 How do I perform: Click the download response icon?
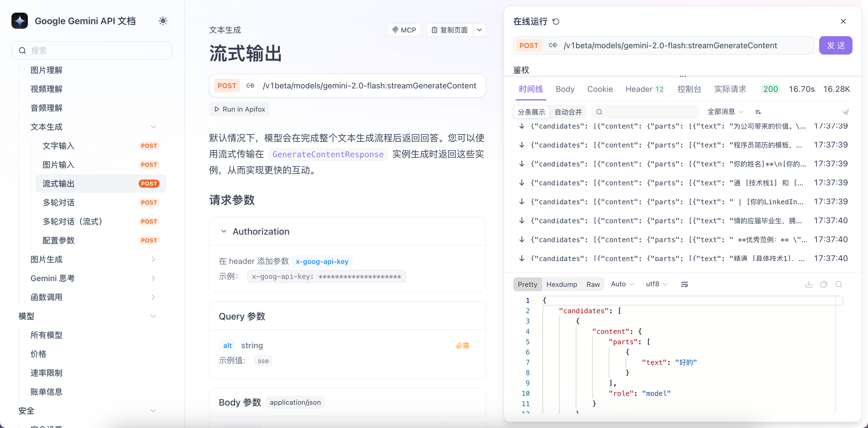click(x=809, y=284)
